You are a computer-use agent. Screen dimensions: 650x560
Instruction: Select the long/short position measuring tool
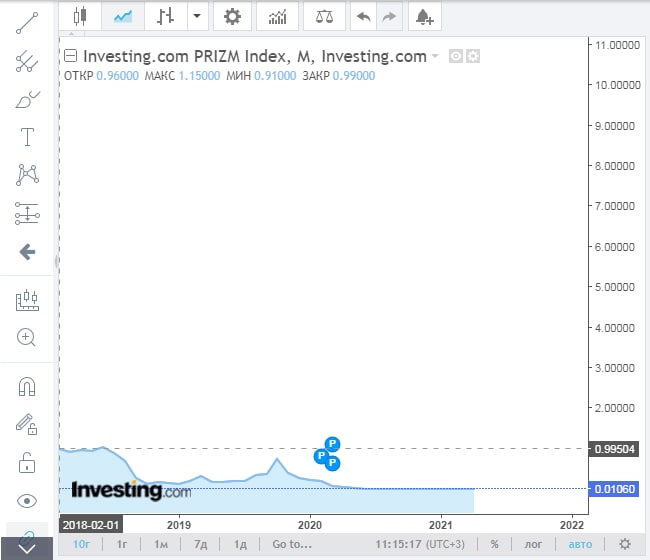click(27, 213)
